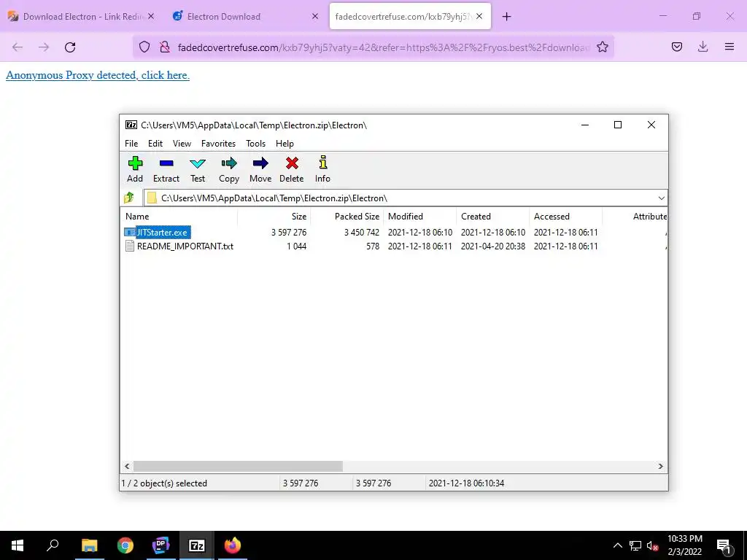
Task: Open Google Chrome from the taskbar
Action: pyautogui.click(x=125, y=545)
